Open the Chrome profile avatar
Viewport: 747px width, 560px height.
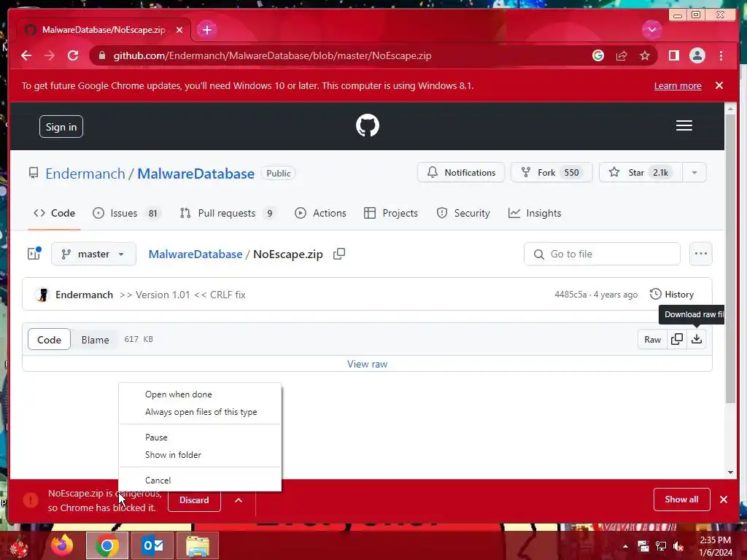(697, 55)
